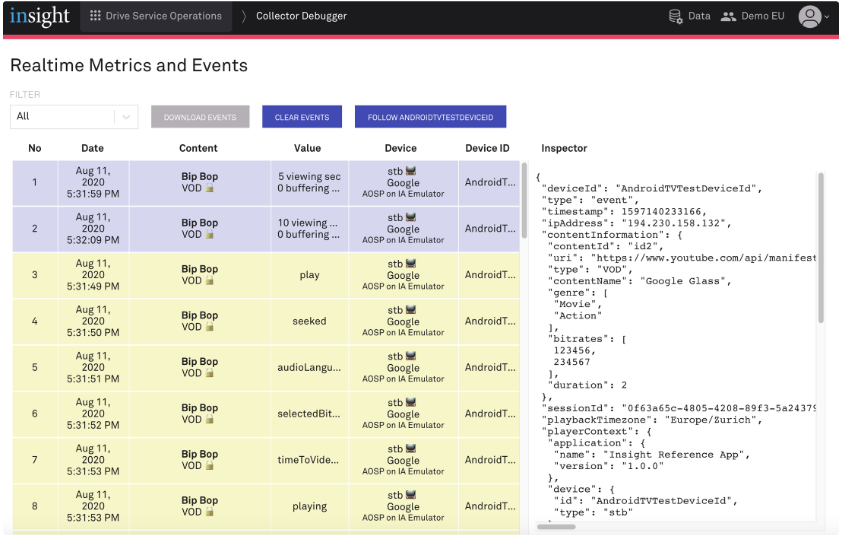Click the VOD lock icon in row 3

(210, 281)
